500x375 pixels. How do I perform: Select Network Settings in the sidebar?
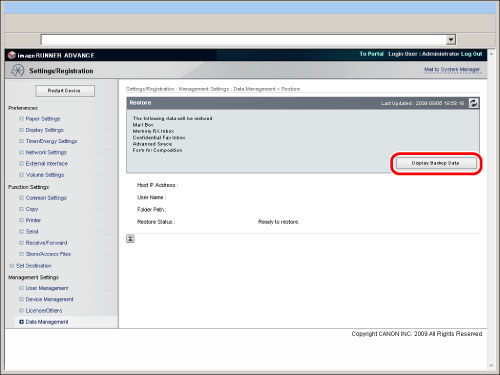point(46,152)
